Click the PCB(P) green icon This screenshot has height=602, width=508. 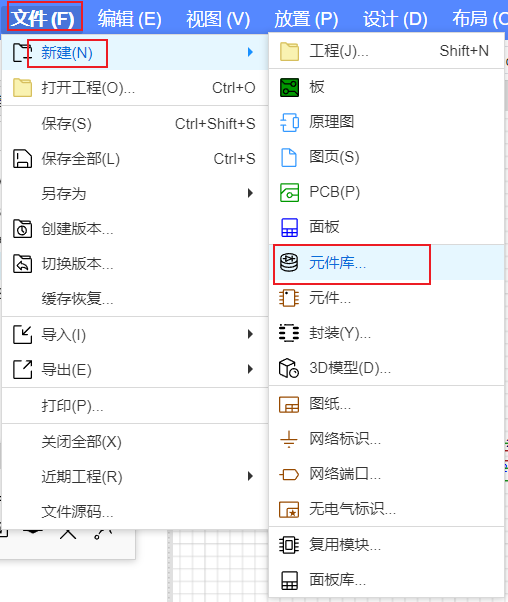(289, 192)
